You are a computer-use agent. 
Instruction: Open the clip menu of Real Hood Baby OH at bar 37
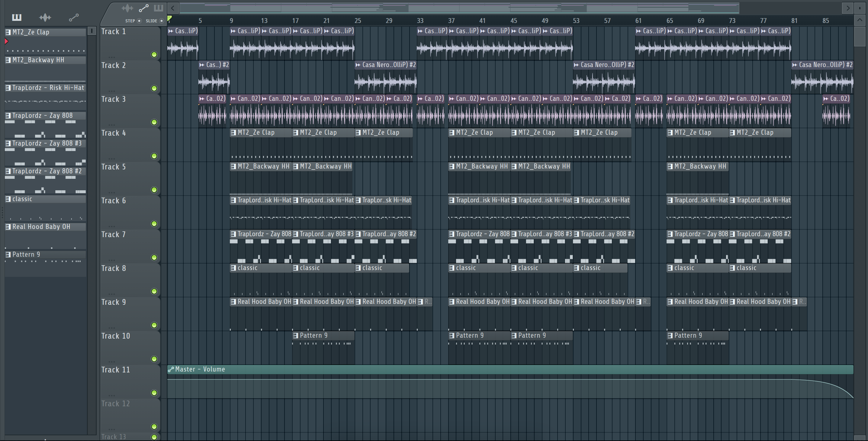(x=452, y=302)
